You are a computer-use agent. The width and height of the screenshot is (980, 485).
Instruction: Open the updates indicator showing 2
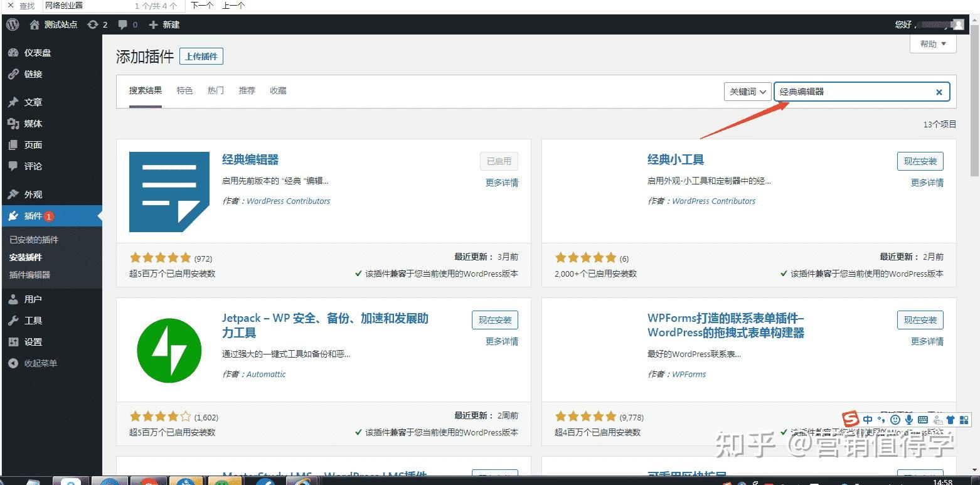pyautogui.click(x=97, y=24)
